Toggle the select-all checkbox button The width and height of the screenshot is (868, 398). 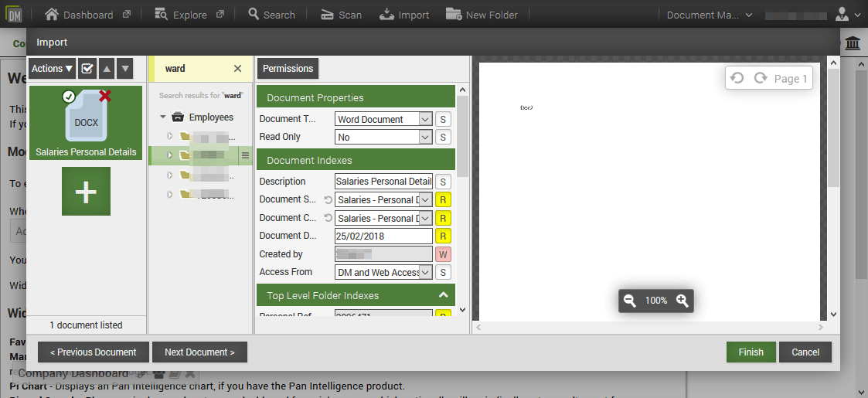pyautogui.click(x=87, y=69)
